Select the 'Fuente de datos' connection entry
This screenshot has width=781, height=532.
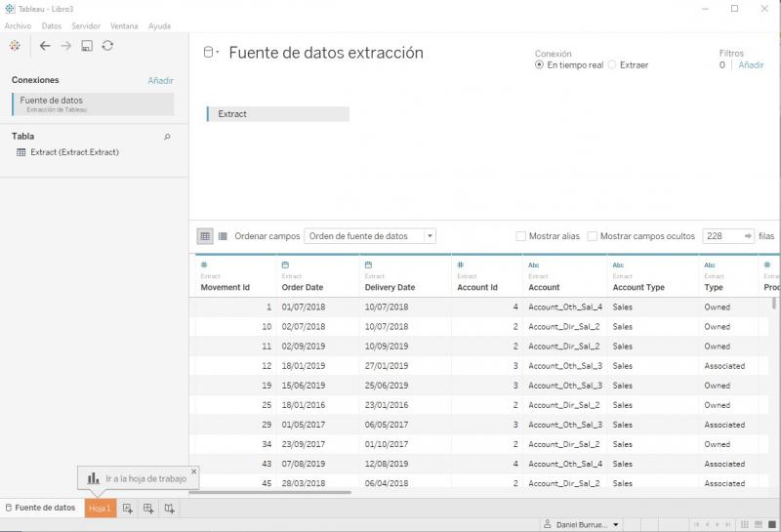coord(93,104)
